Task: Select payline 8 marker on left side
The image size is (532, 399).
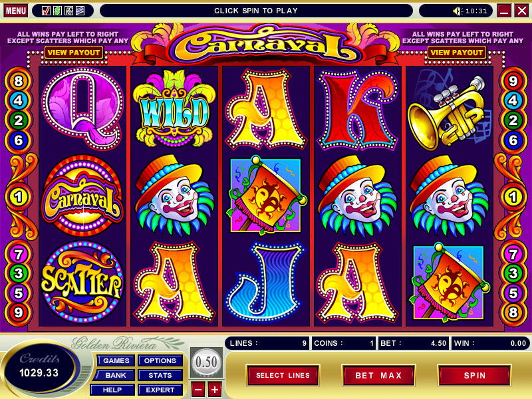Action: [19, 81]
